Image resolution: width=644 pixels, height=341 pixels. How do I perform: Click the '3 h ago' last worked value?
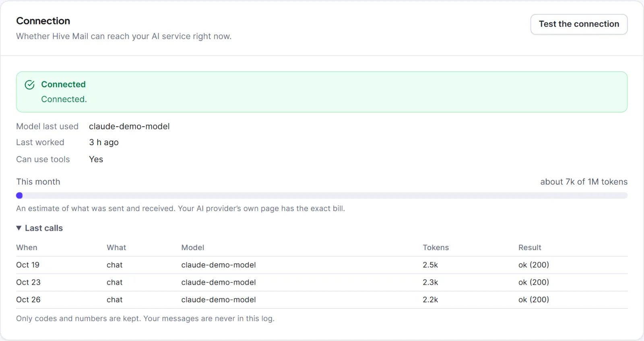pyautogui.click(x=104, y=142)
